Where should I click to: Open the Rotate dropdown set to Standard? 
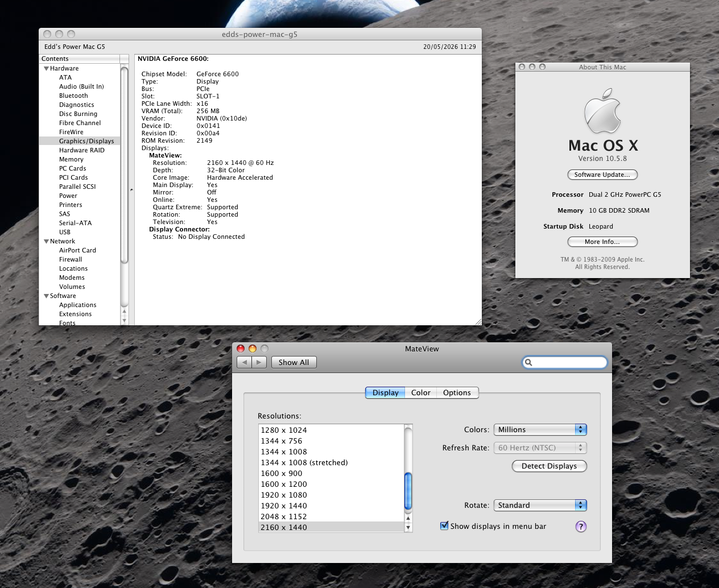point(540,506)
